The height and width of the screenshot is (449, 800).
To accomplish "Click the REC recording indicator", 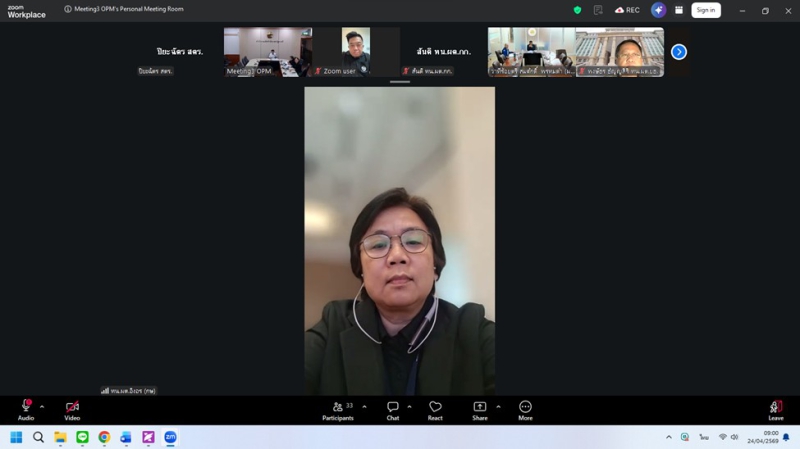I will [x=627, y=10].
